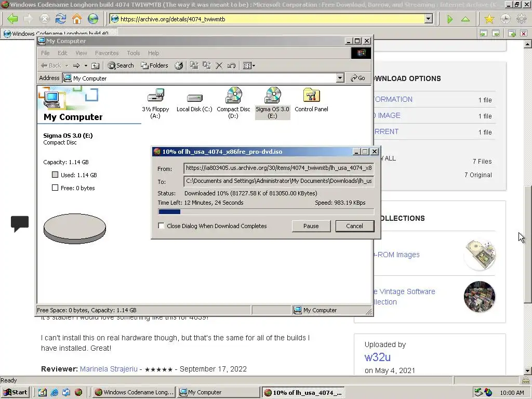Pause the ISO download

click(x=311, y=226)
